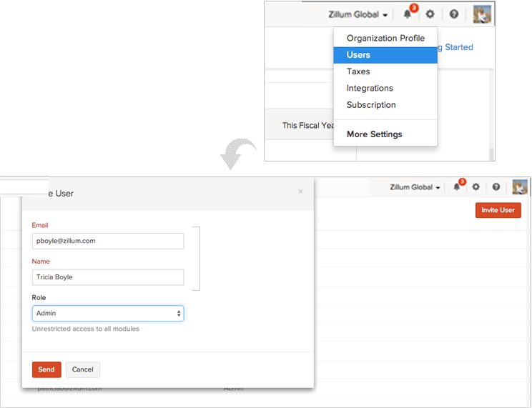Expand the Role dropdown showing Admin

(108, 313)
